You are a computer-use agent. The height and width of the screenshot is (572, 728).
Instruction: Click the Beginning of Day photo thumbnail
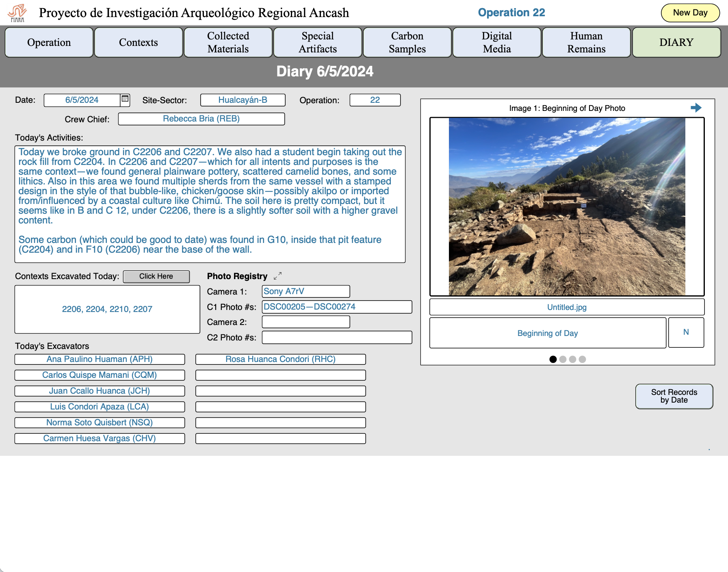coord(567,206)
